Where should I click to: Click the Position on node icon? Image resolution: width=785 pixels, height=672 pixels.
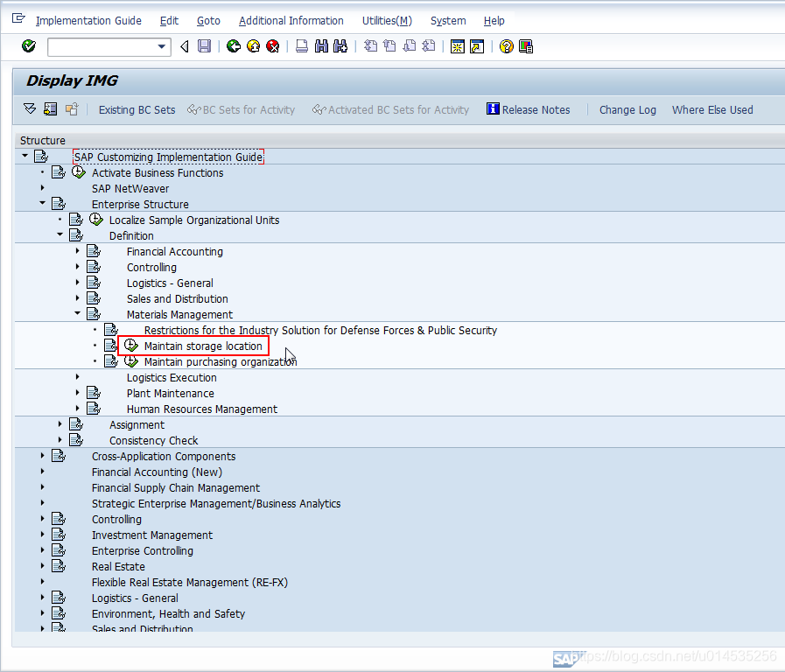pos(51,108)
